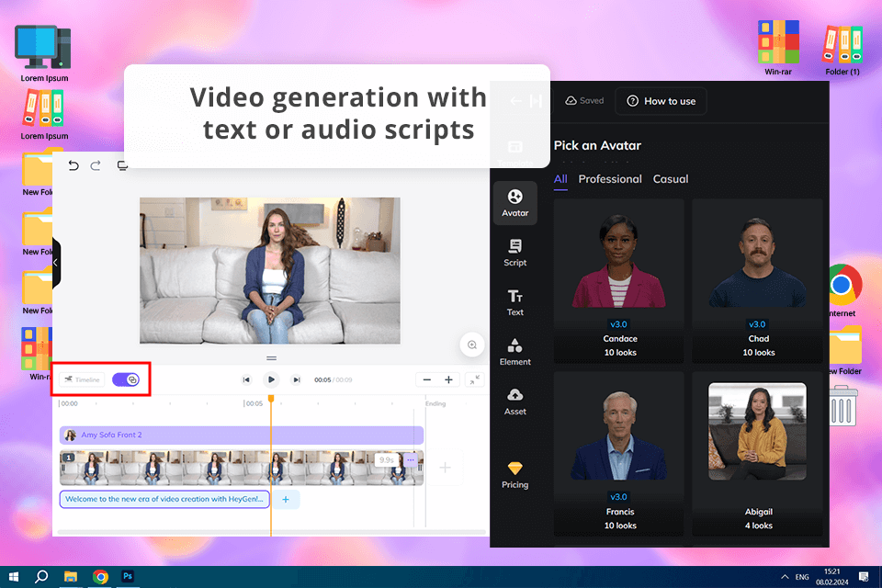Open the scene clip three-dots menu
Image resolution: width=882 pixels, height=588 pixels.
[411, 460]
